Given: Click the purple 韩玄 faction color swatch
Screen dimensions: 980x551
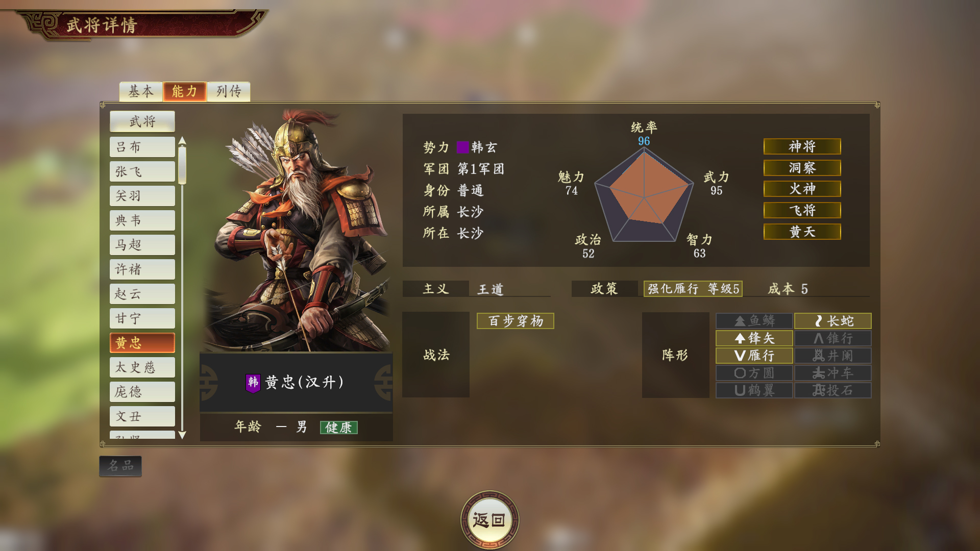Looking at the screenshot, I should 462,147.
